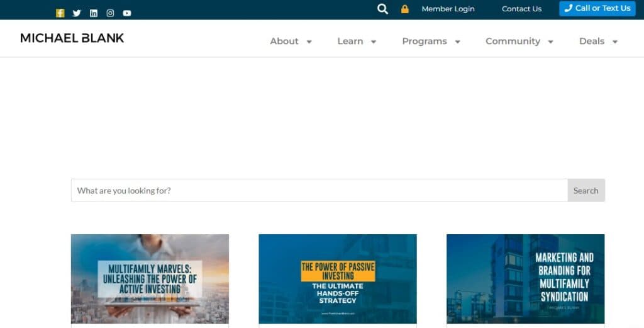Open the LinkedIn social icon
The height and width of the screenshot is (328, 644).
(x=94, y=13)
